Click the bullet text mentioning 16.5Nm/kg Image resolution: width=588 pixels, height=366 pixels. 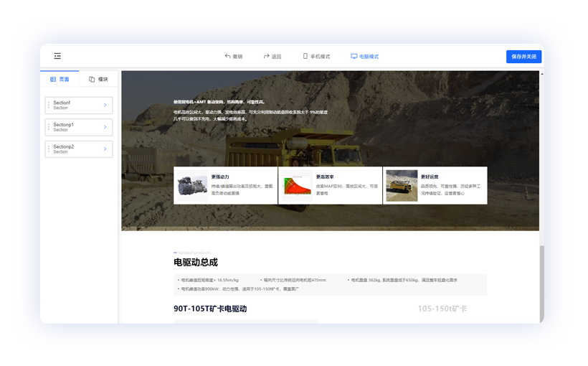click(x=209, y=280)
